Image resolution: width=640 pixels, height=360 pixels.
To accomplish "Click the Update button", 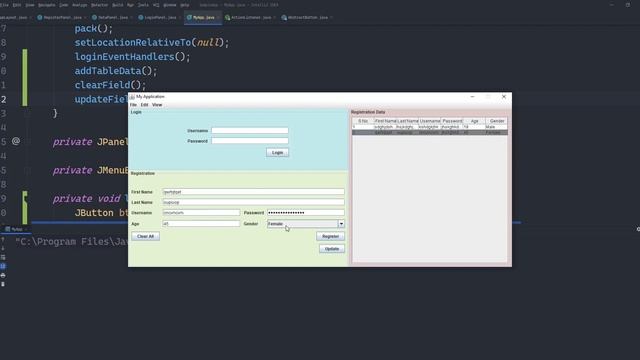I will click(332, 249).
